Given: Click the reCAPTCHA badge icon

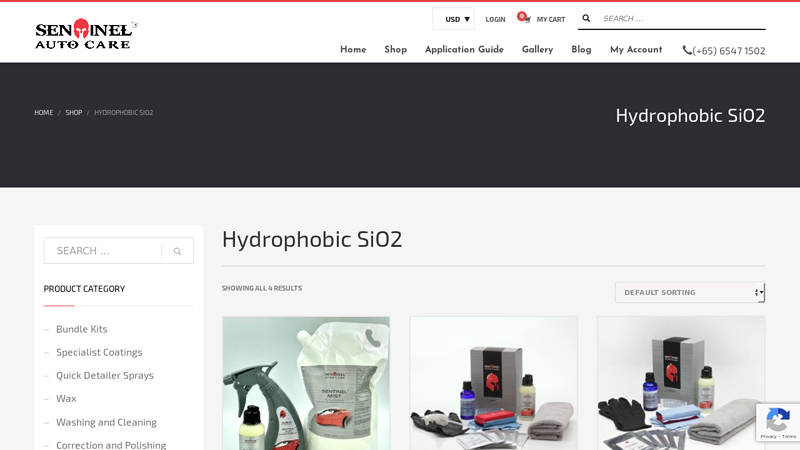Looking at the screenshot, I should (x=778, y=422).
